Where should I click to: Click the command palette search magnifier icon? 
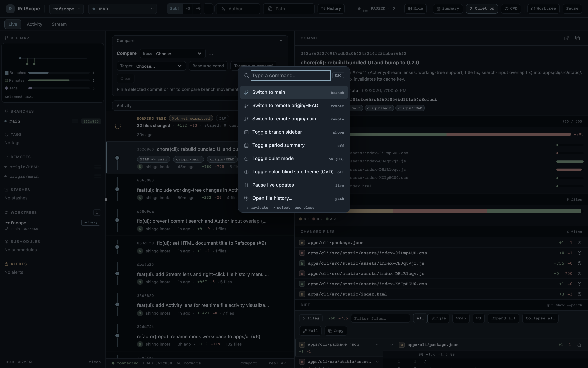click(x=246, y=75)
